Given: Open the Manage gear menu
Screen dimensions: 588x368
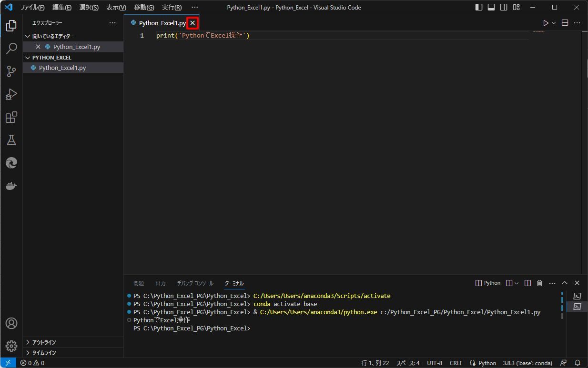Looking at the screenshot, I should (11, 346).
